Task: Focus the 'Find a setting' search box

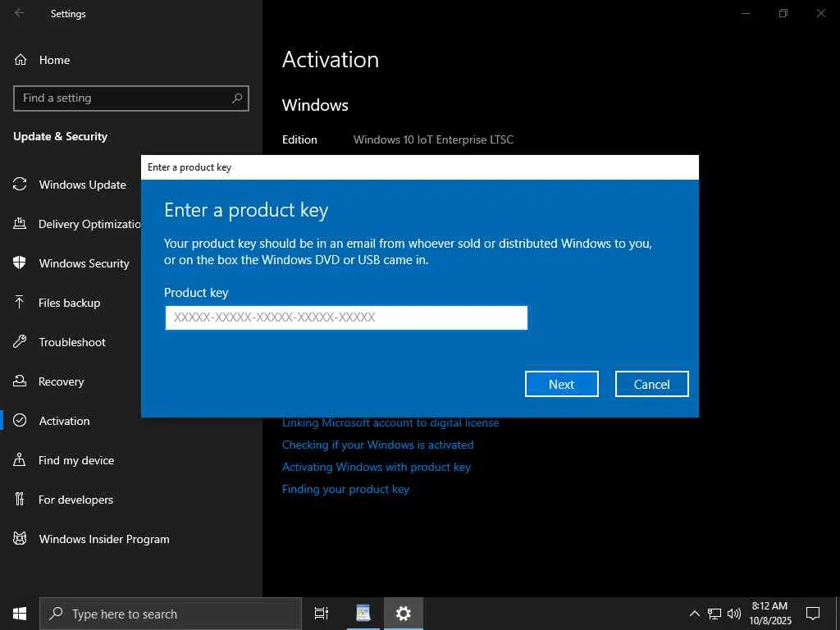Action: (x=131, y=98)
